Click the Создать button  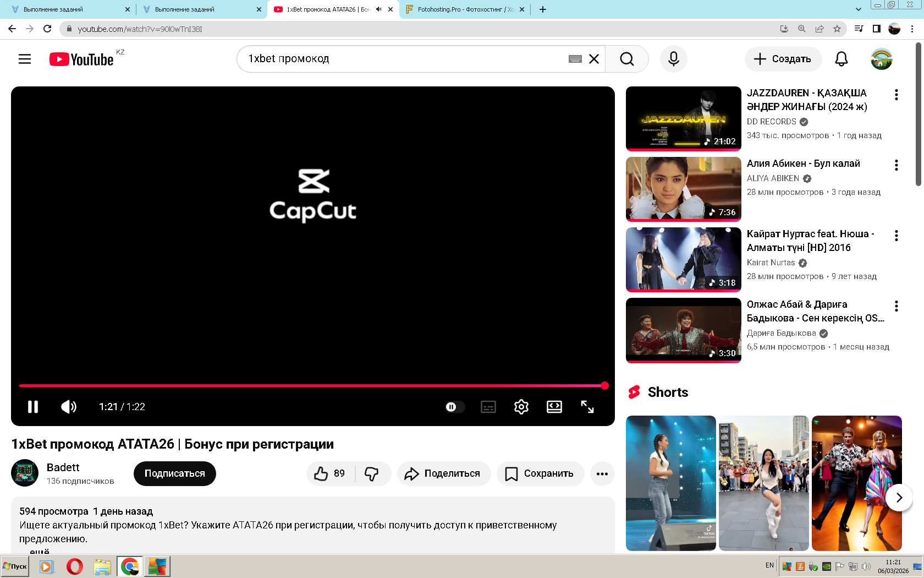783,59
